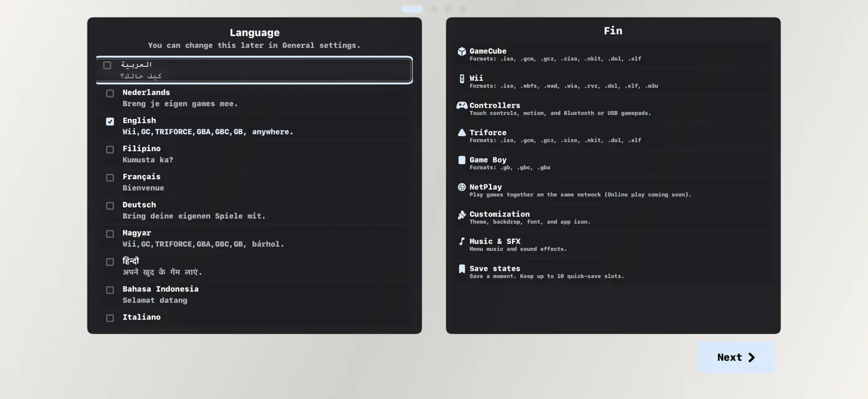The width and height of the screenshot is (868, 399).
Task: Check the Nederlands checkbox
Action: [x=110, y=94]
